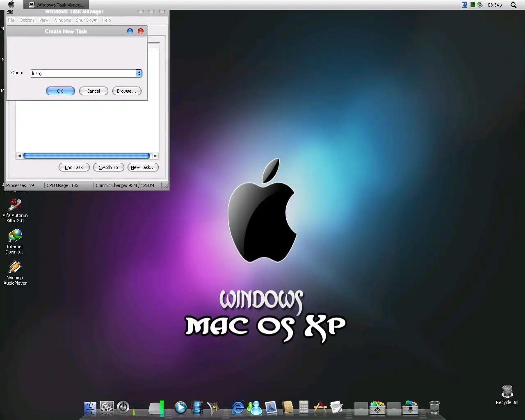Open the View menu in Task Manager
The height and width of the screenshot is (420, 525).
tap(44, 20)
